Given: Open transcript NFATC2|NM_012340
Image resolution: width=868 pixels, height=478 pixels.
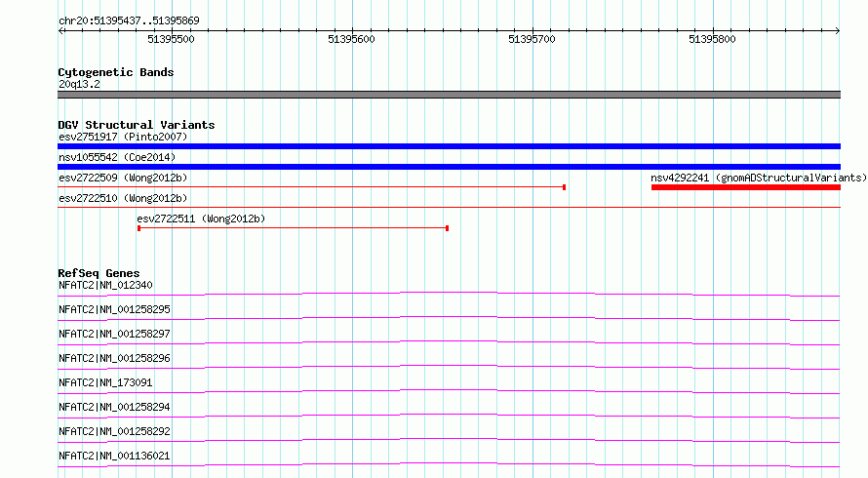Looking at the screenshot, I should coord(105,285).
